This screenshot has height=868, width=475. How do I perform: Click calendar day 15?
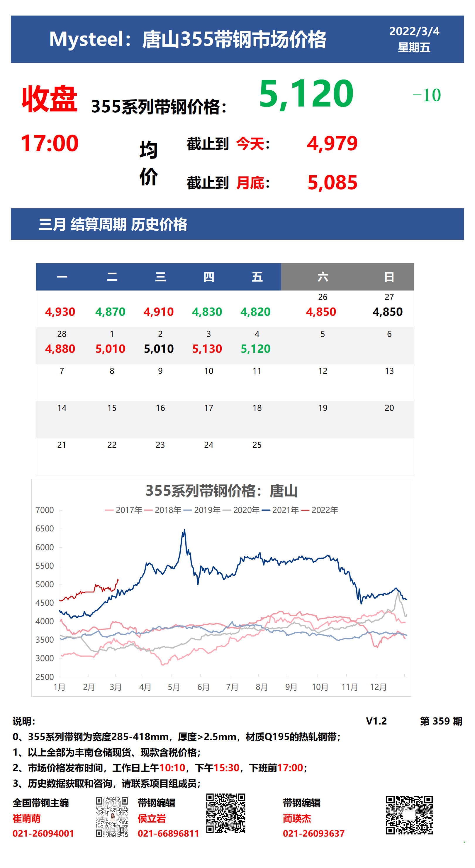112,408
